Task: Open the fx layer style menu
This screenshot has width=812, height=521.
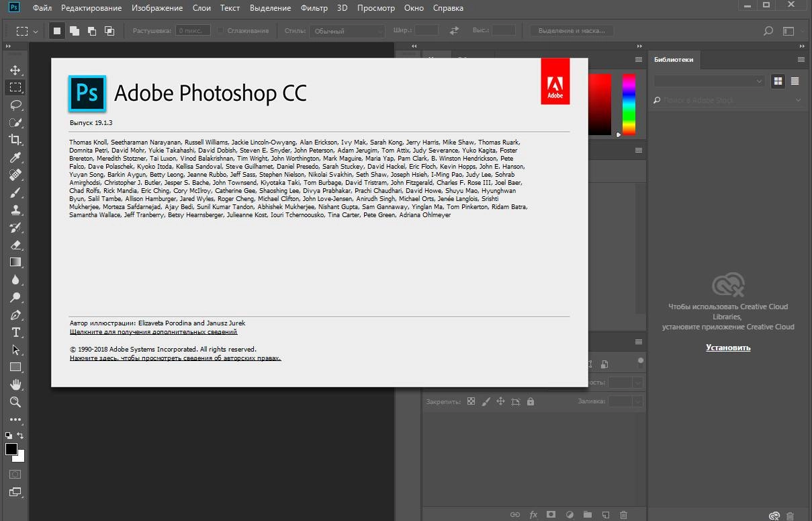Action: point(533,515)
